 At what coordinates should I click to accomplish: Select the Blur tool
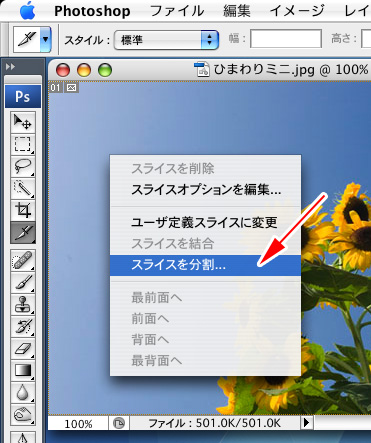point(23,393)
